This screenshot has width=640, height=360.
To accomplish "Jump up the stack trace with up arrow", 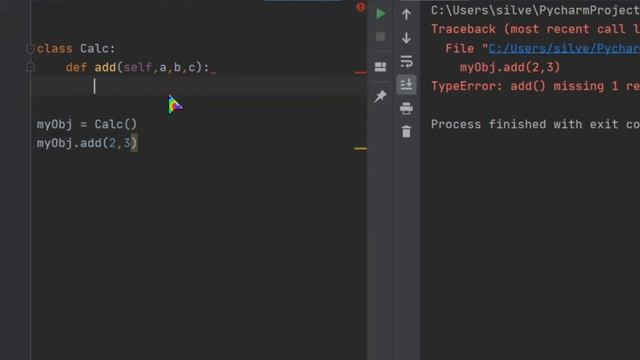I will (406, 15).
